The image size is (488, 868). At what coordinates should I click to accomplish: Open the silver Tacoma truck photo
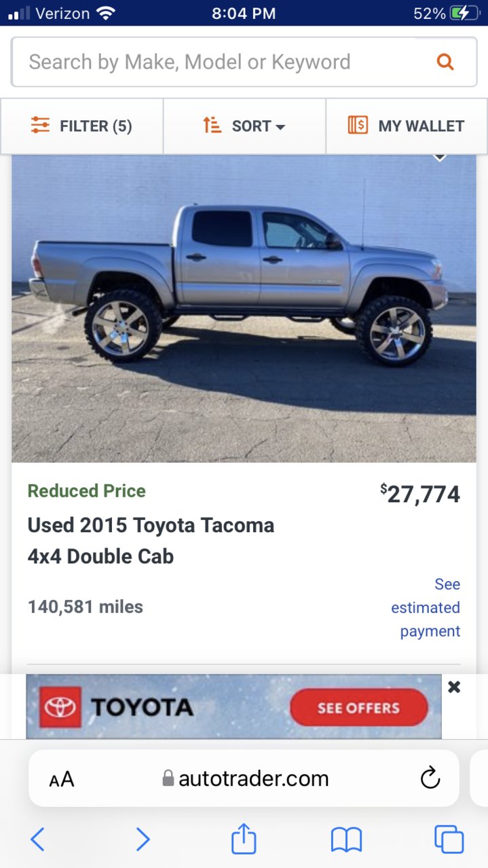click(x=244, y=309)
